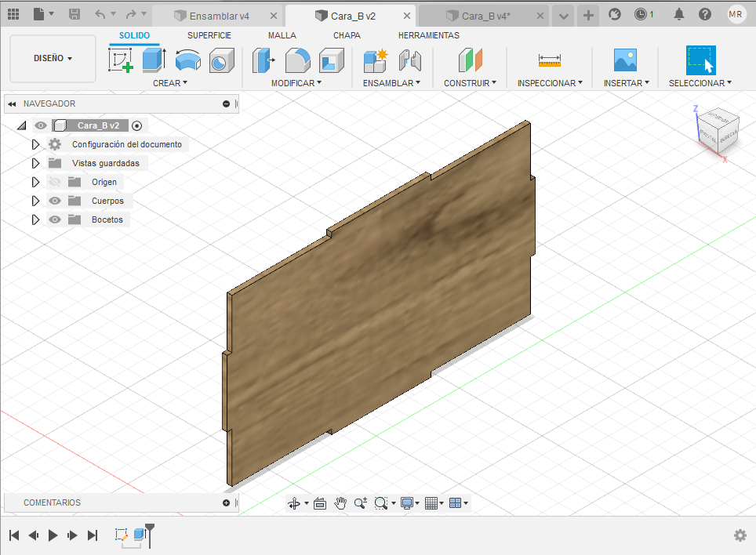
Task: Jump to timeline end
Action: (93, 535)
